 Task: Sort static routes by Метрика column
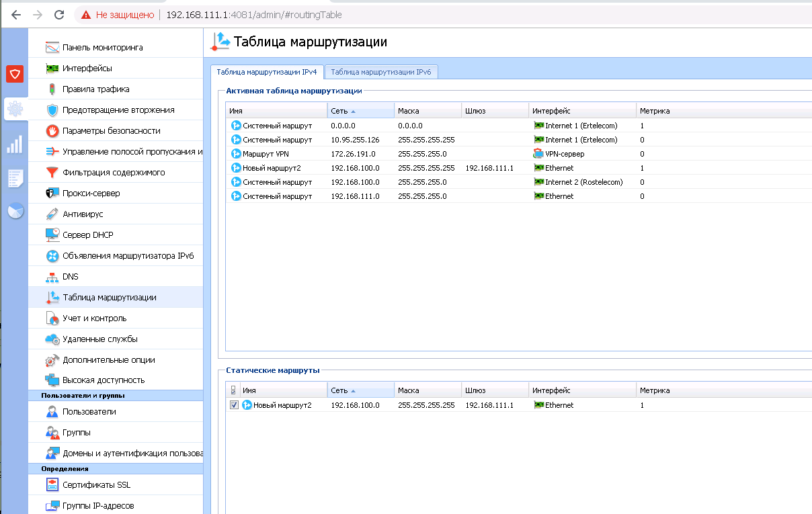(x=724, y=390)
